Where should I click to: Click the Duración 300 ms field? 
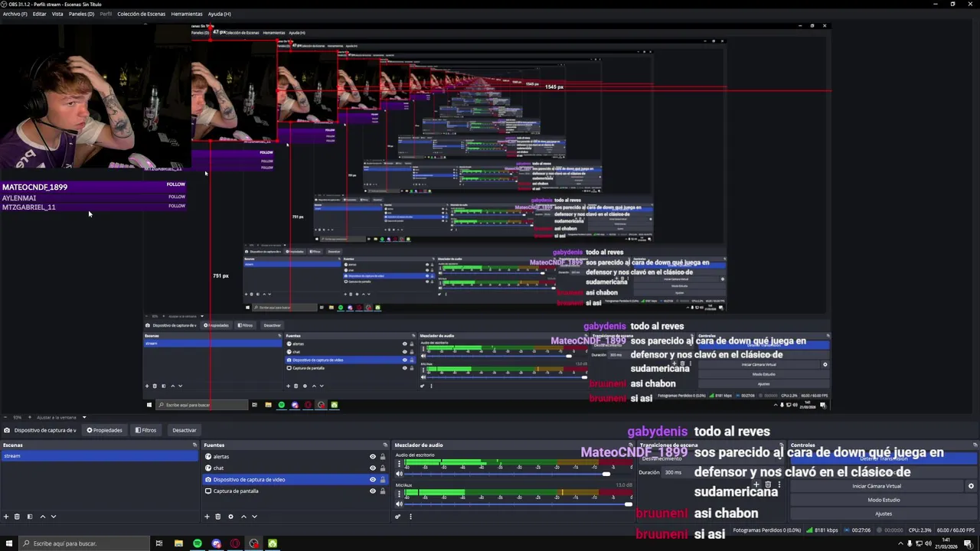722,472
